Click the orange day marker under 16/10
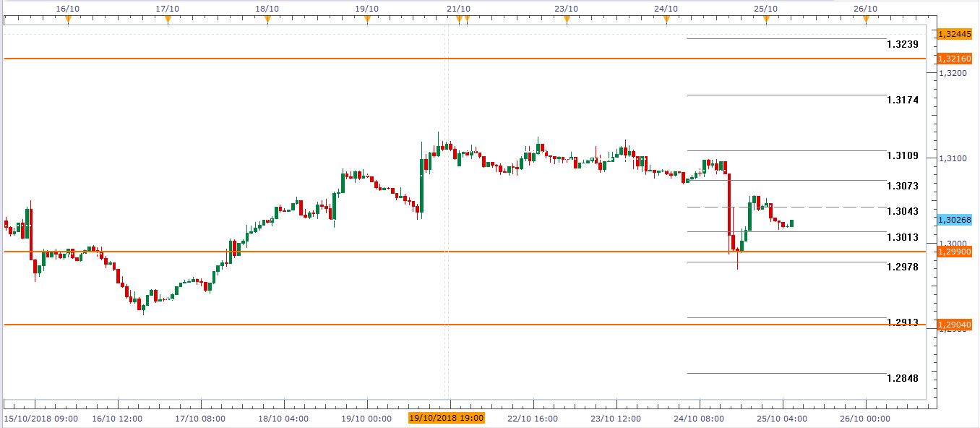Image resolution: width=980 pixels, height=428 pixels. 68,20
